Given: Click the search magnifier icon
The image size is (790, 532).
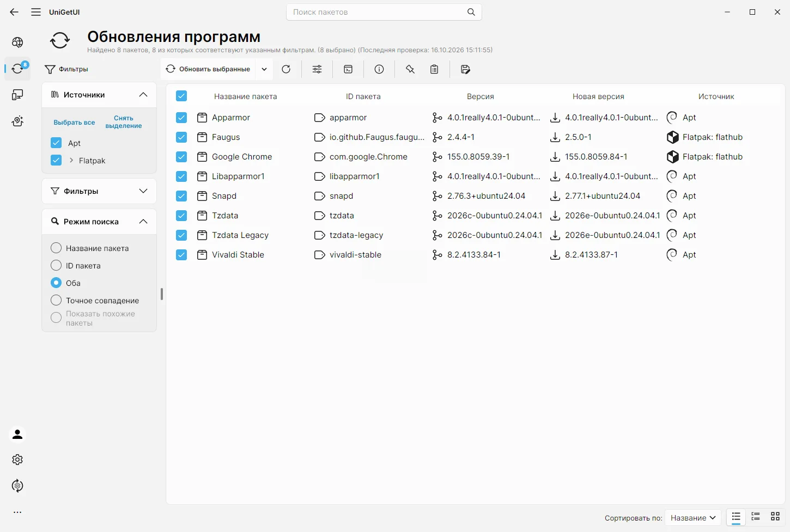Looking at the screenshot, I should (471, 12).
